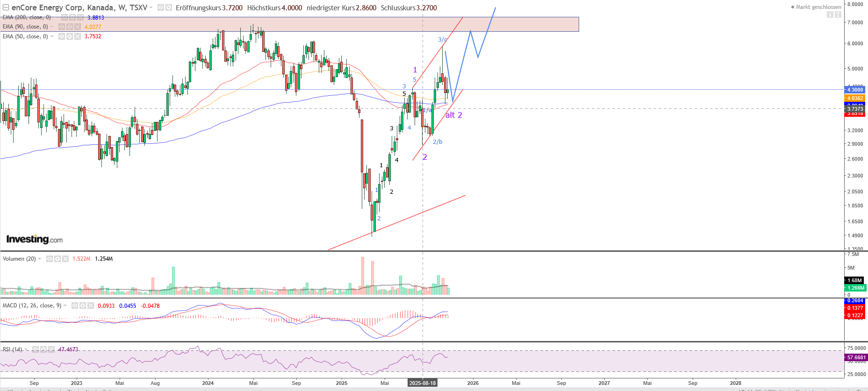868x391 pixels.
Task: Click the pane move-down arrow icon
Action: coord(830,14)
